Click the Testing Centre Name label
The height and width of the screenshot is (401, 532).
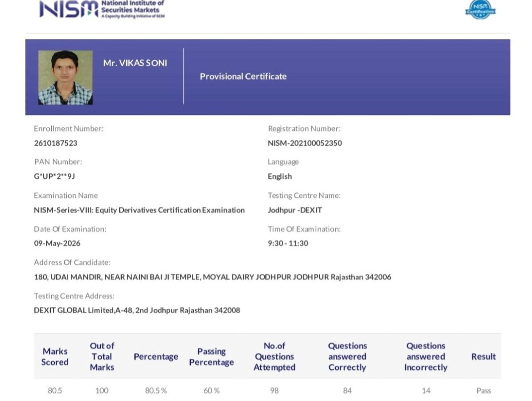[304, 195]
